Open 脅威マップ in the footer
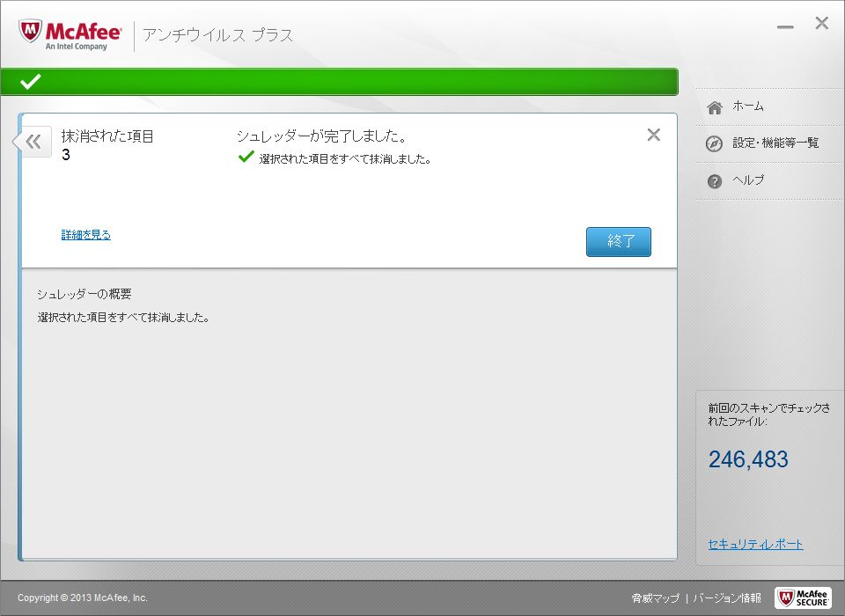The width and height of the screenshot is (845, 616). [655, 598]
